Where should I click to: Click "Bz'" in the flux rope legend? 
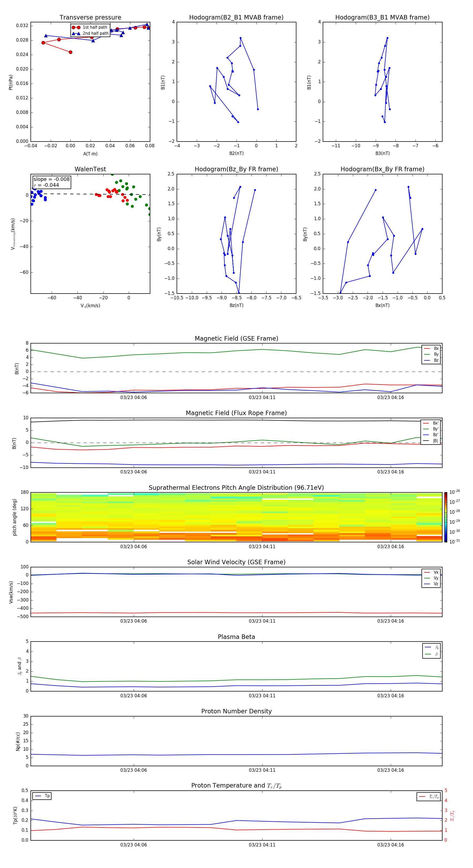pos(431,435)
